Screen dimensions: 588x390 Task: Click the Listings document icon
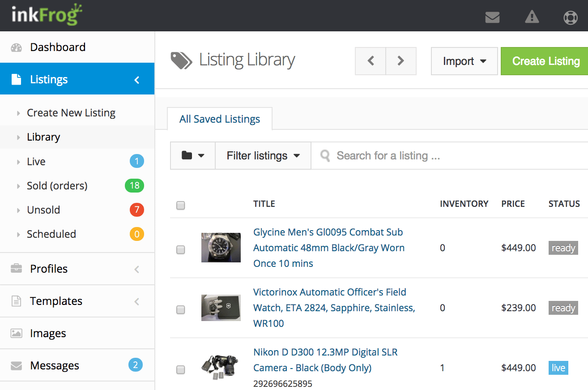click(x=16, y=80)
